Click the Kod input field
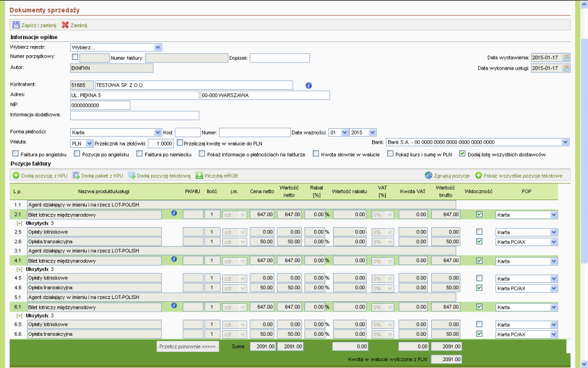The height and width of the screenshot is (368, 588). [x=188, y=133]
